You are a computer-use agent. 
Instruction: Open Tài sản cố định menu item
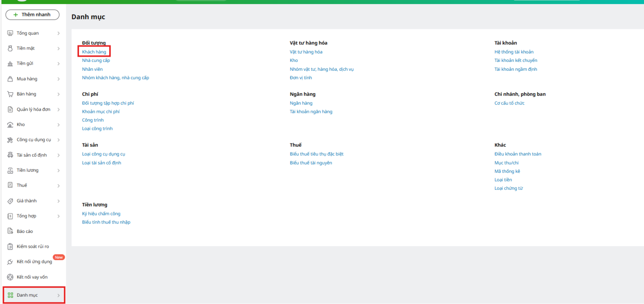31,155
